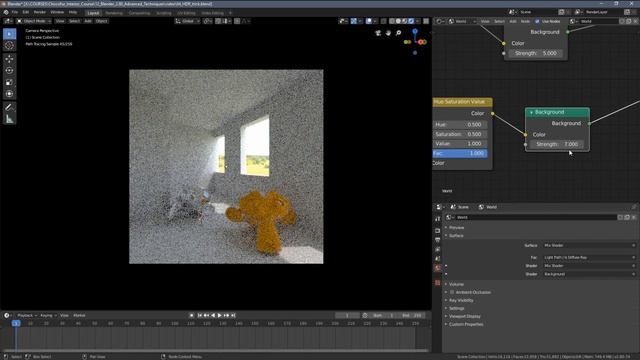Collapse the green Background node header arrow

pyautogui.click(x=531, y=112)
